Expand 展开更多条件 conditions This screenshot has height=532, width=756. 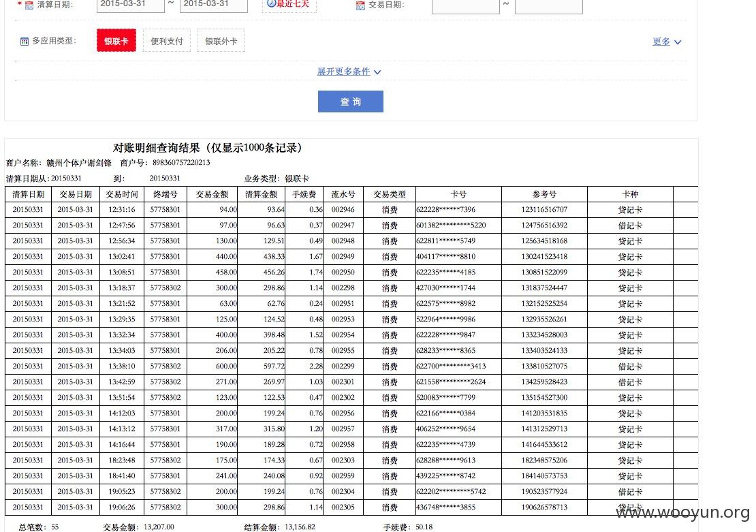coord(349,72)
